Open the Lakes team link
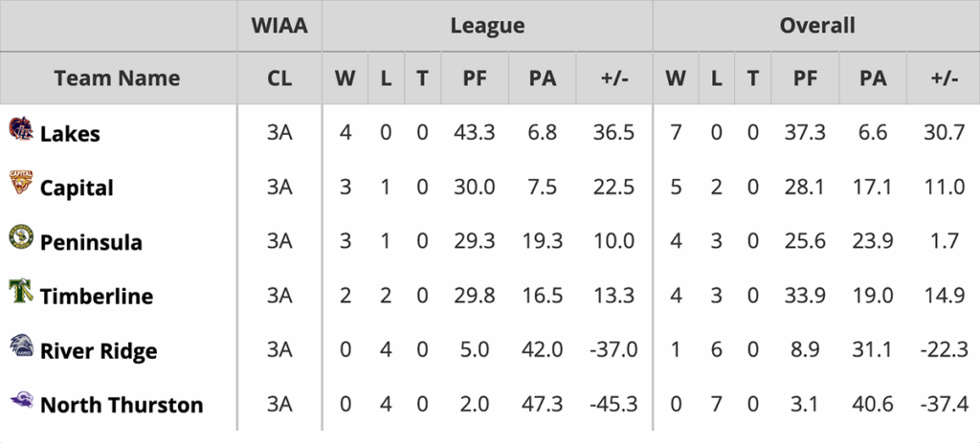980x443 pixels. click(x=70, y=134)
